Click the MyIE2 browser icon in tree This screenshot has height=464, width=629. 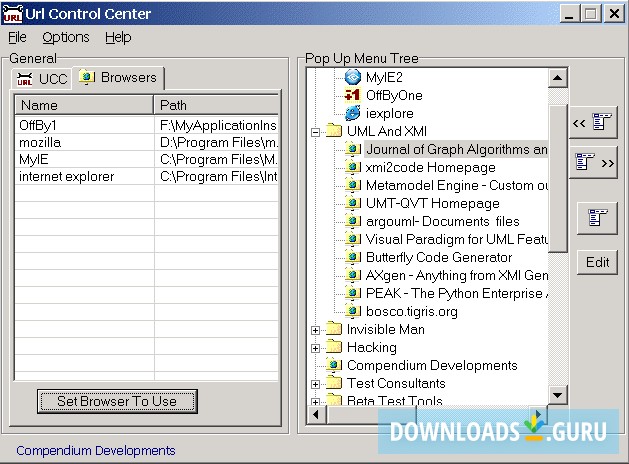coord(353,77)
